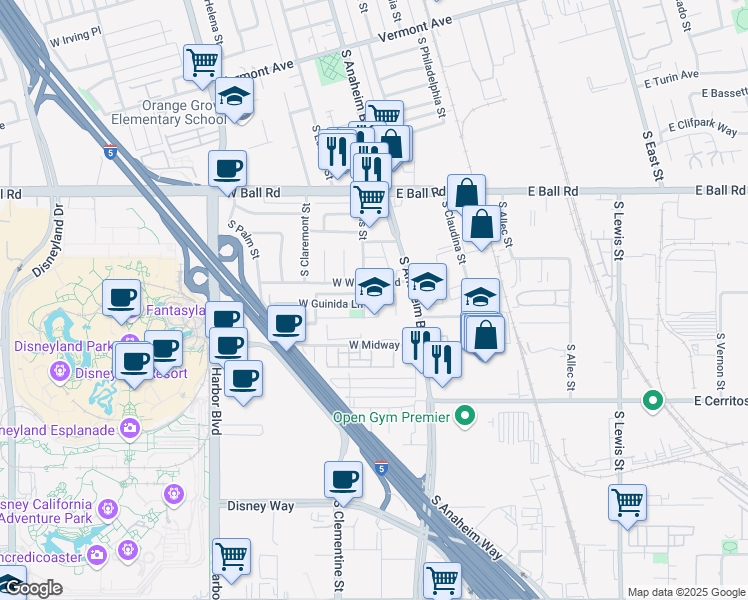Open the Disney California Adventure Park label

tap(46, 511)
